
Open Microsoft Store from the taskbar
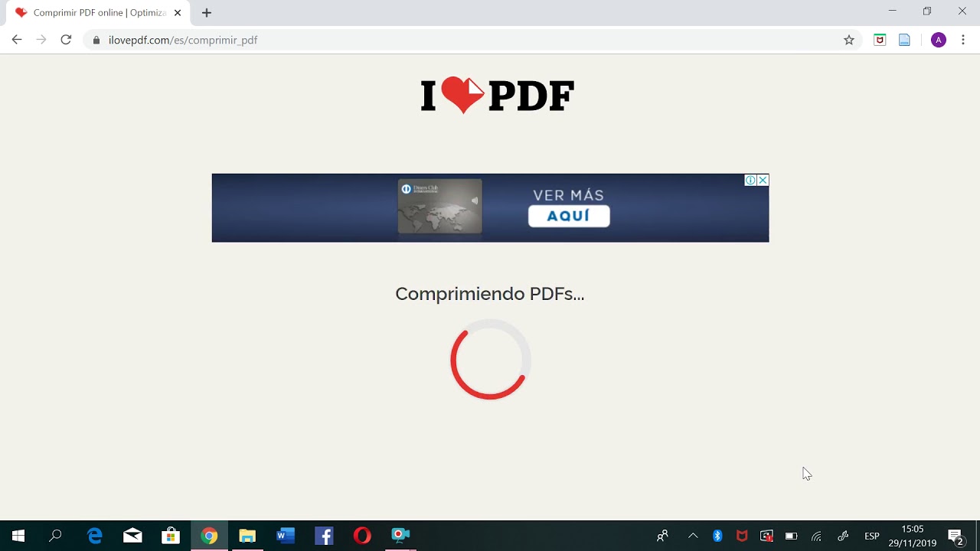pyautogui.click(x=171, y=536)
